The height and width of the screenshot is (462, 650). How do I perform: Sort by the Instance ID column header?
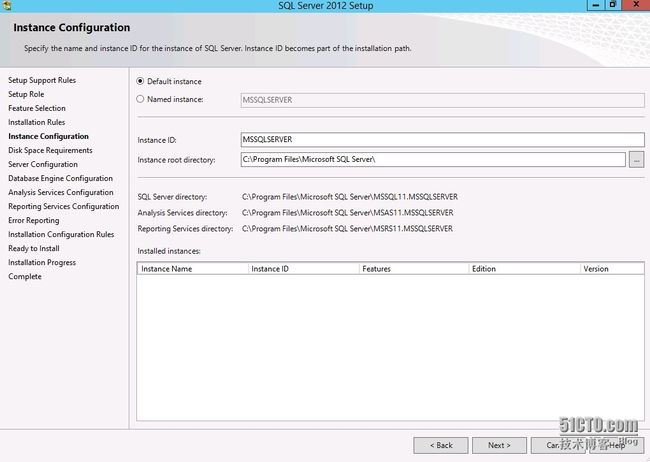coord(303,269)
